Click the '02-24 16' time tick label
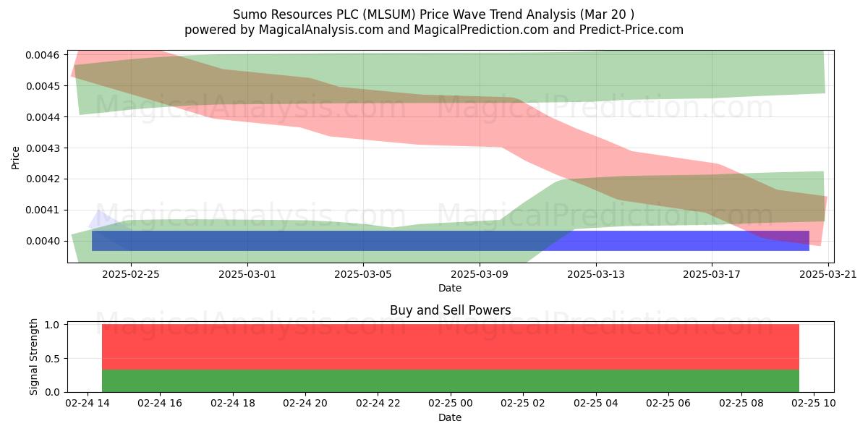Viewport: 868px width, 434px height. pos(160,403)
